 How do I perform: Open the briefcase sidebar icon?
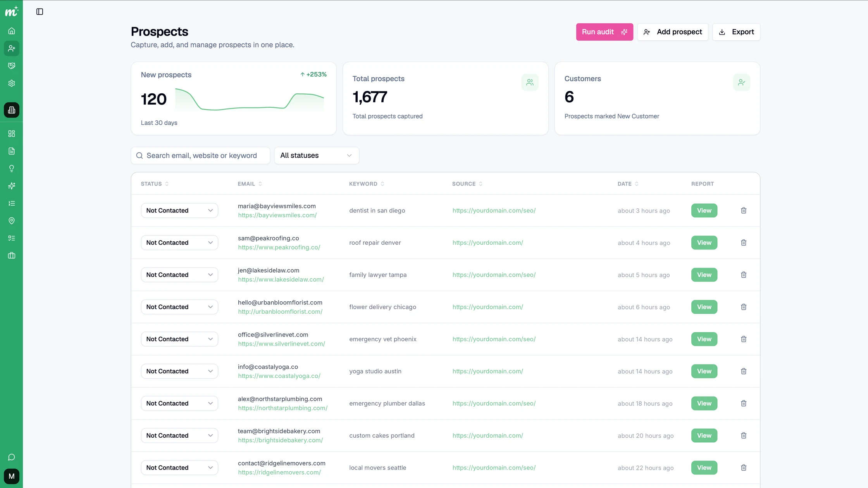12,256
